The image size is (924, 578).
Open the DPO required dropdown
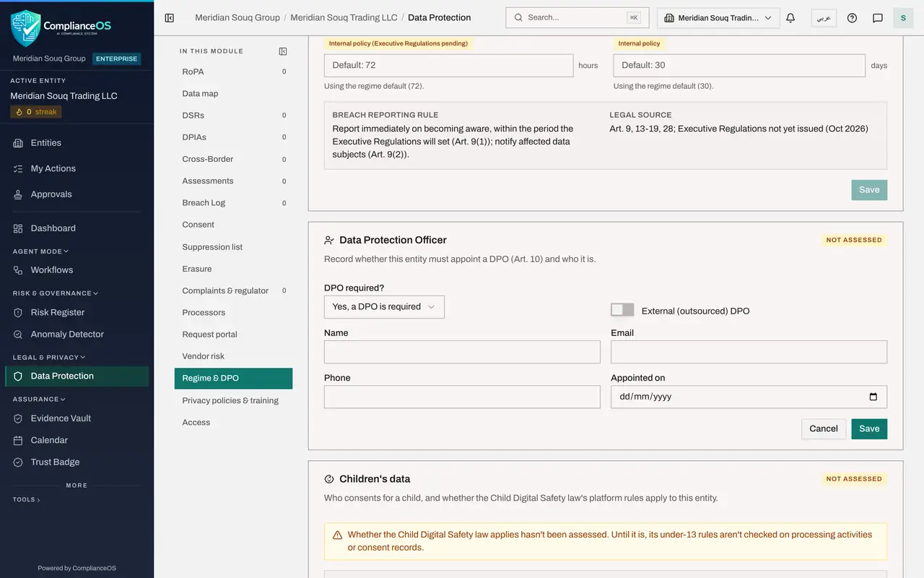point(384,306)
